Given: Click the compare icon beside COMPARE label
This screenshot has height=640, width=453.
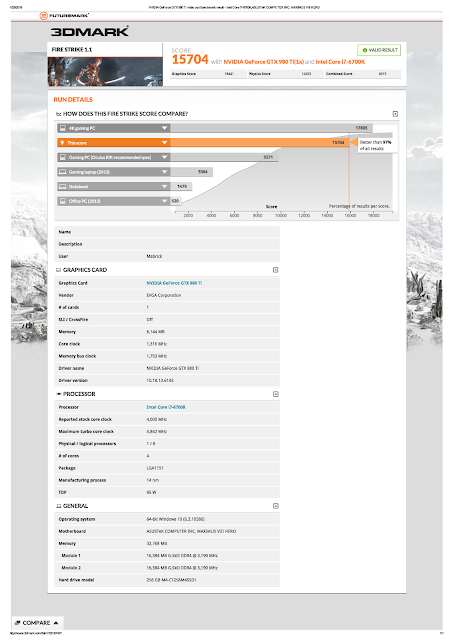Looking at the screenshot, I should [x=17, y=623].
